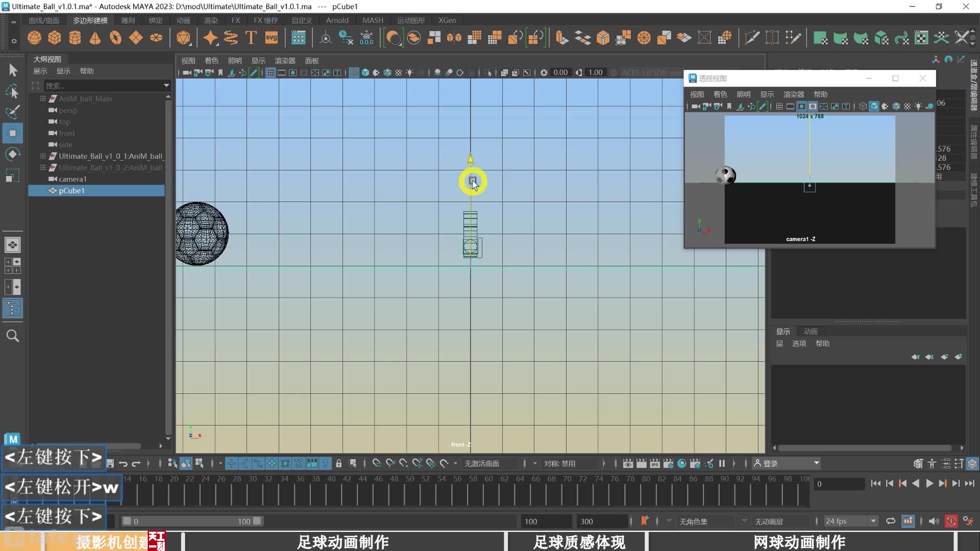This screenshot has width=980, height=551.
Task: Open the 登录 sign-in dropdown
Action: pos(786,463)
